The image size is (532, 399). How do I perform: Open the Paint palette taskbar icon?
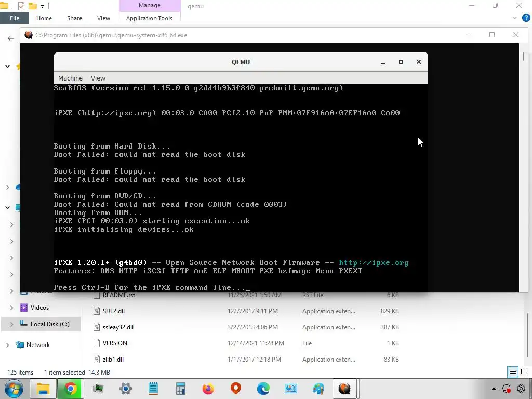318,389
